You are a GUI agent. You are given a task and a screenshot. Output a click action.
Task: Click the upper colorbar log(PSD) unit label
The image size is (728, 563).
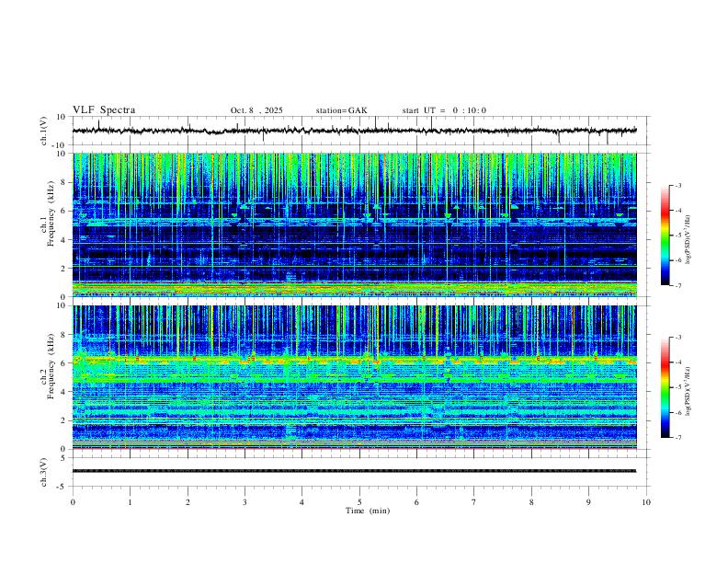coord(688,240)
